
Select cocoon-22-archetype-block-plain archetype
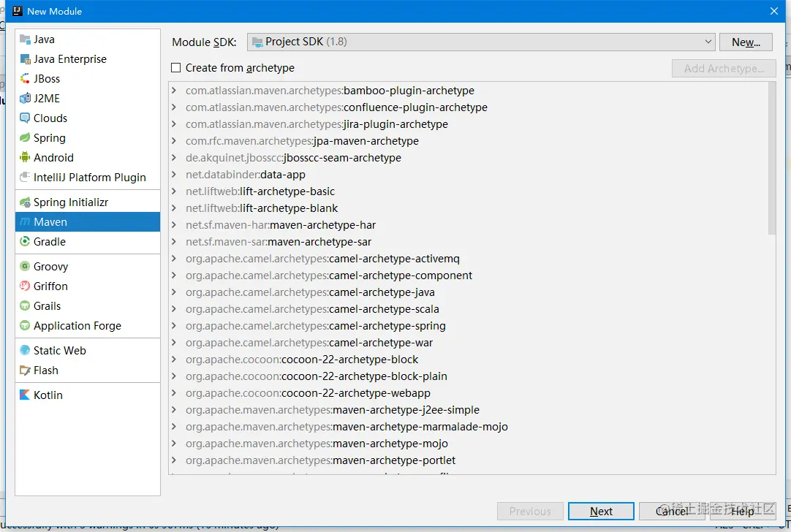(x=316, y=376)
